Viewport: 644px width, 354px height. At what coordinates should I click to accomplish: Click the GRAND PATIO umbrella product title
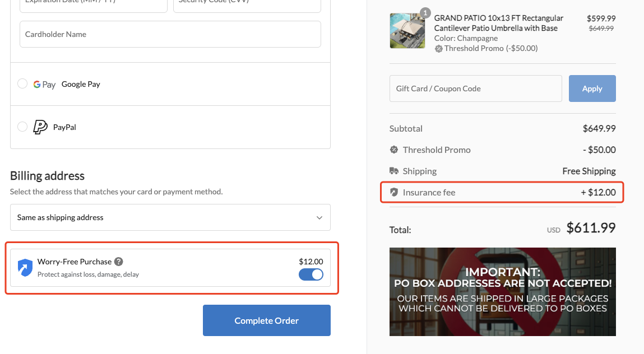click(x=498, y=23)
